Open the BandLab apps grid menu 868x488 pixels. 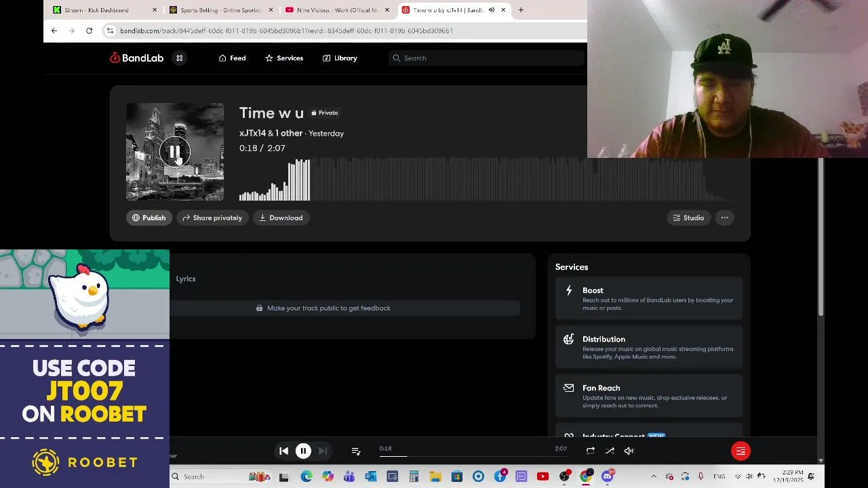(180, 58)
